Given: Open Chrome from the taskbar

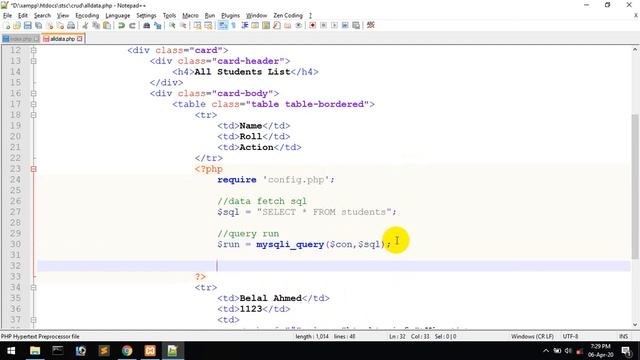Looking at the screenshot, I should [x=127, y=351].
